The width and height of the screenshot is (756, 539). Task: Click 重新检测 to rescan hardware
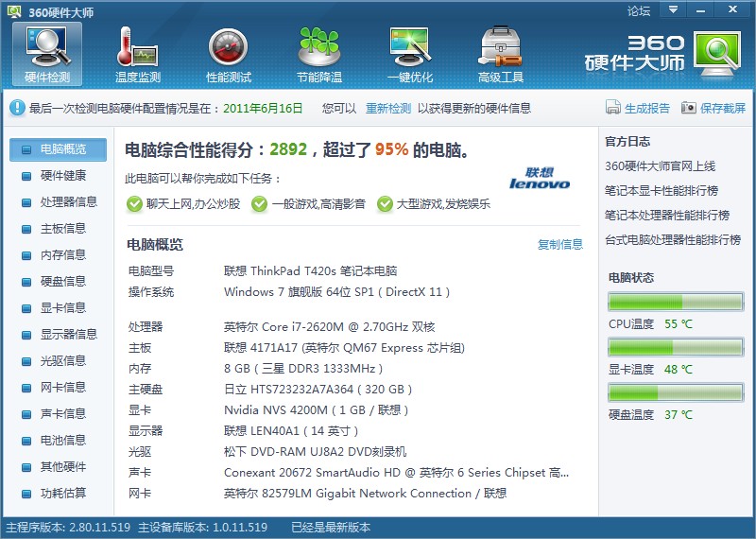pyautogui.click(x=388, y=108)
